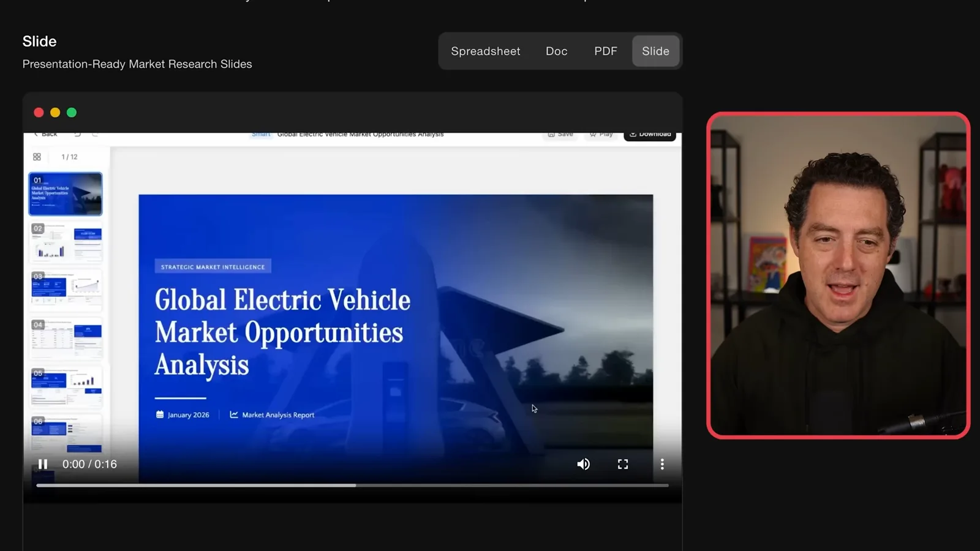Switch to the Doc tab
The image size is (980, 551).
tap(557, 51)
